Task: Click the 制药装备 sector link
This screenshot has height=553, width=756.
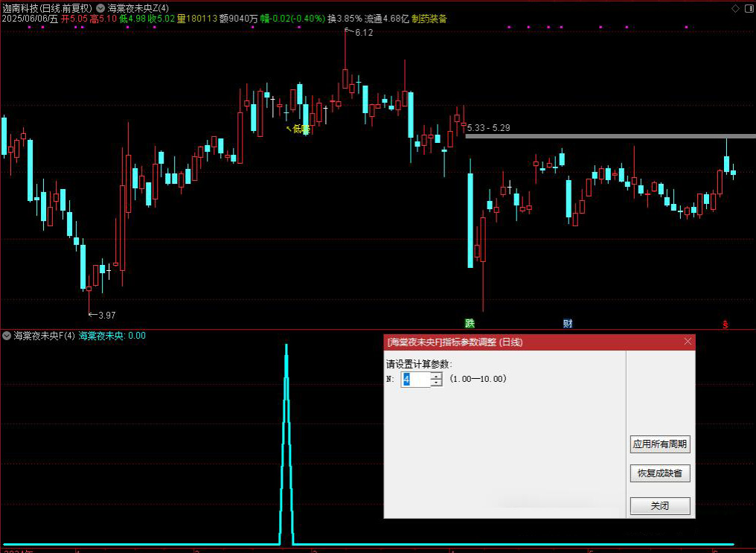Action: coord(429,19)
